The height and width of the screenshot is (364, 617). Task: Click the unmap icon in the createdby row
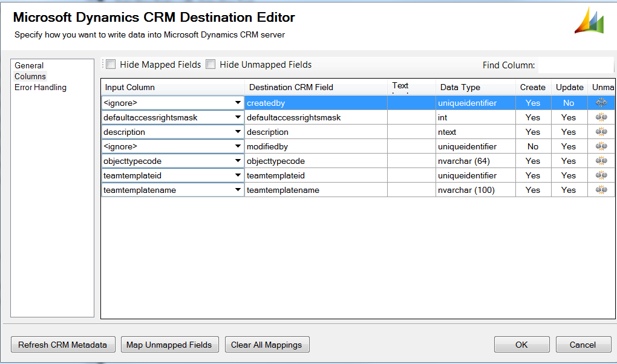(601, 103)
